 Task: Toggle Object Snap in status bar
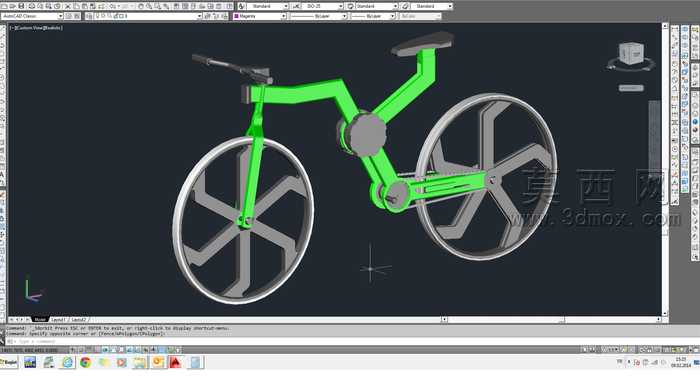(x=113, y=350)
